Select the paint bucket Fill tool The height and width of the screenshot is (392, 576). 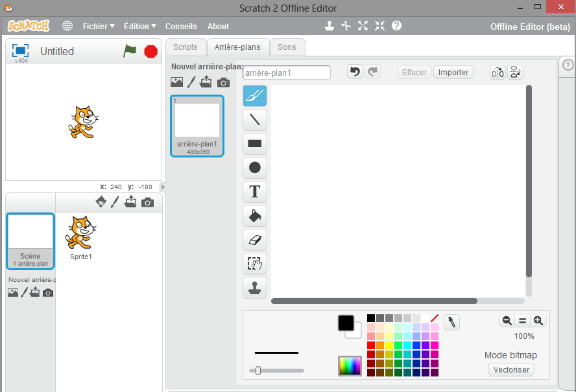254,216
